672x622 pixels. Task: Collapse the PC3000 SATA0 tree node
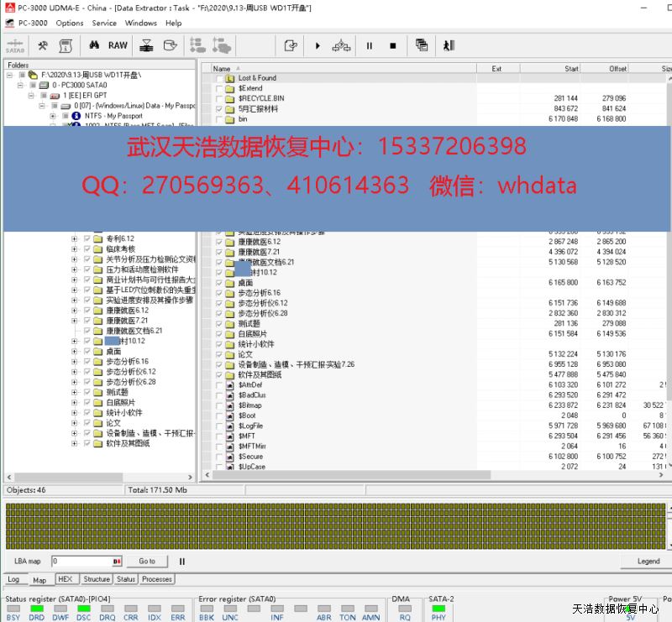tap(21, 86)
